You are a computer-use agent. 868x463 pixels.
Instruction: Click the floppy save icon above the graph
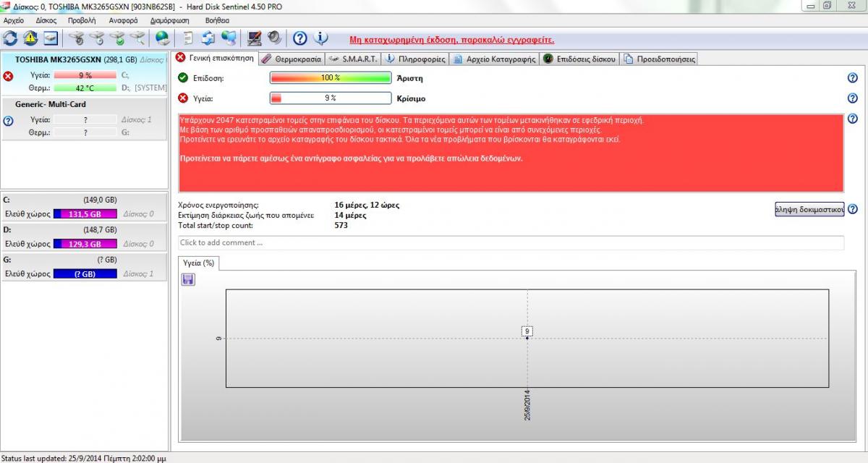(188, 279)
